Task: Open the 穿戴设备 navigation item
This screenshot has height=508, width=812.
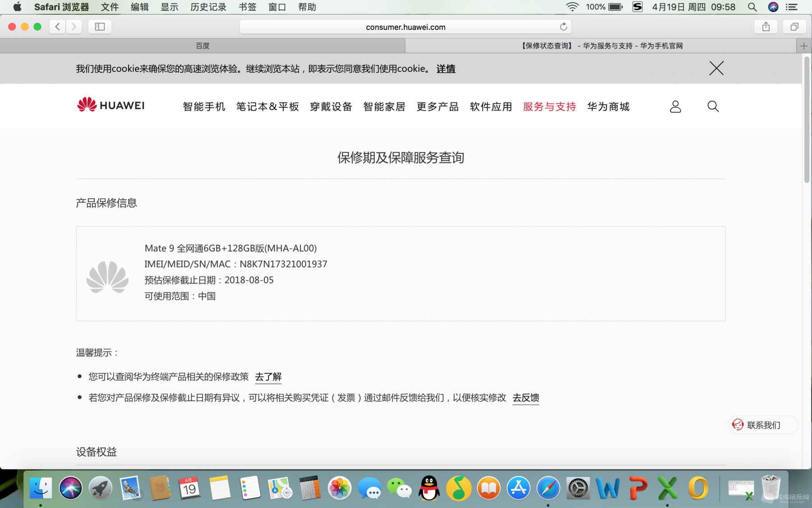Action: [331, 107]
